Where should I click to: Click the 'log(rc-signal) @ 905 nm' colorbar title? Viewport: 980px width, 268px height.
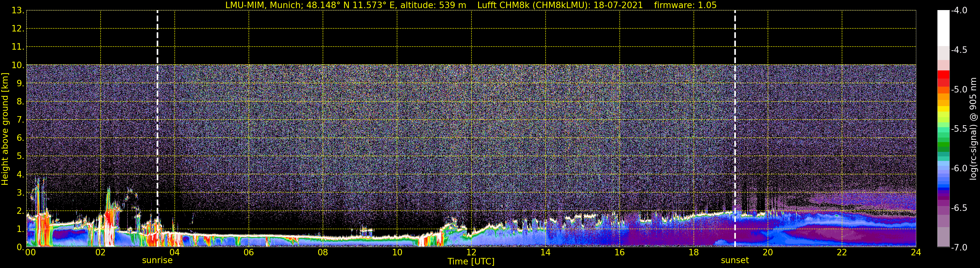click(973, 129)
